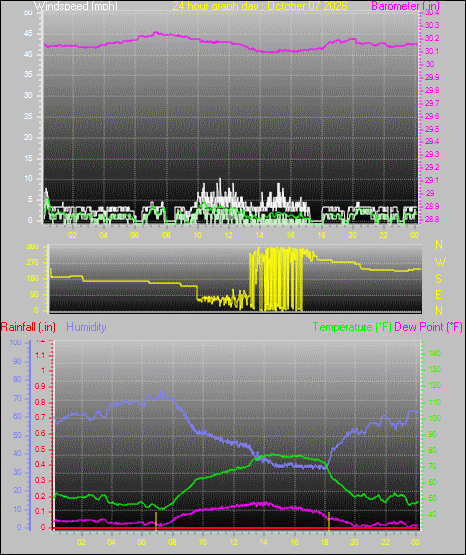
Task: Click the yellow sunrise marker near hour 07
Action: 156,521
